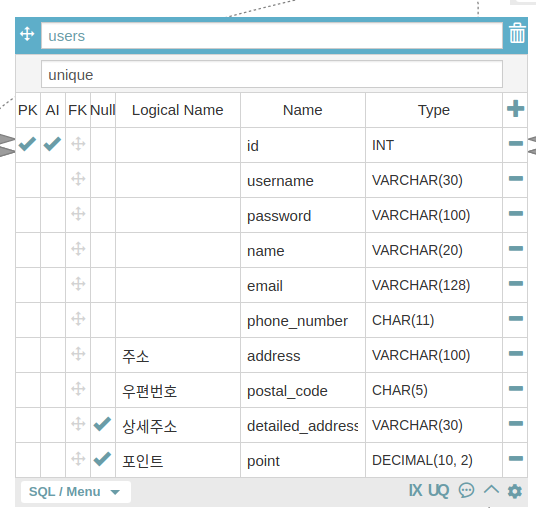The height and width of the screenshot is (508, 536).
Task: Remove the postal_code column row
Action: (515, 388)
